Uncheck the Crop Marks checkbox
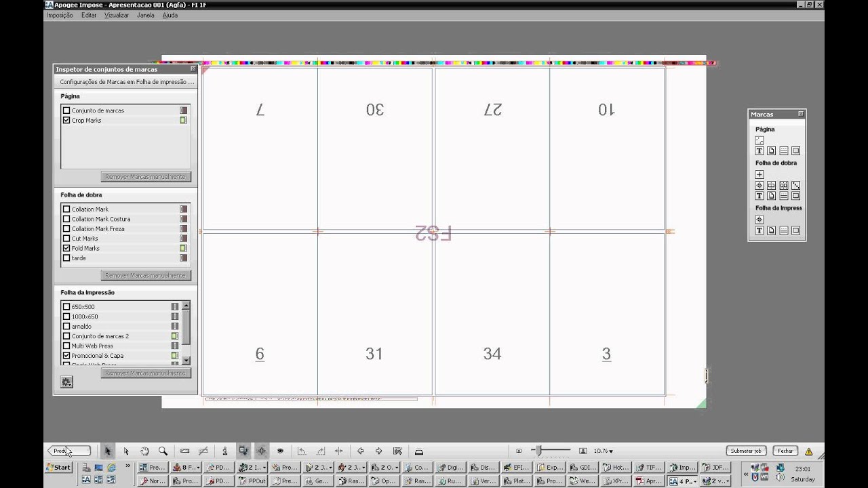Viewport: 868px width, 488px height. pos(66,120)
